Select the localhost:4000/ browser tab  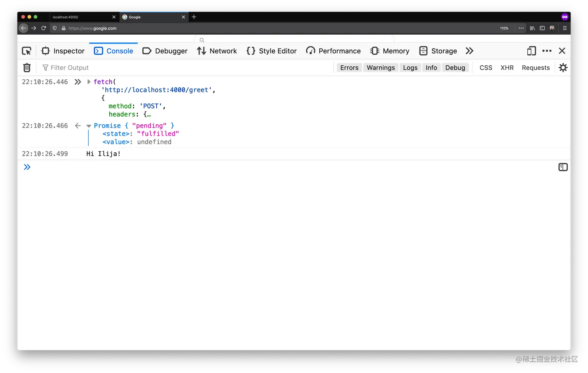tap(84, 17)
